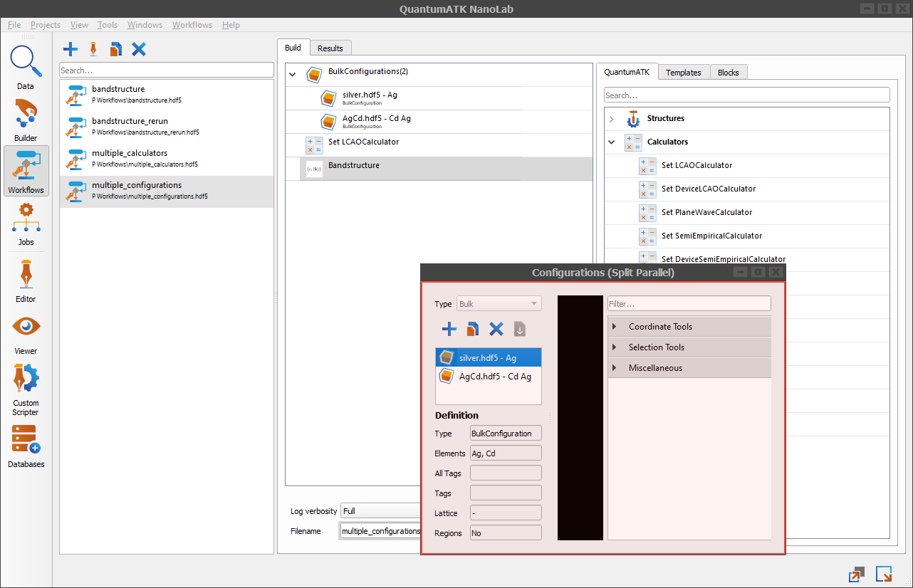Select AgCd.hdf5 in Configurations dialog list
The width and height of the screenshot is (913, 588).
pos(489,377)
